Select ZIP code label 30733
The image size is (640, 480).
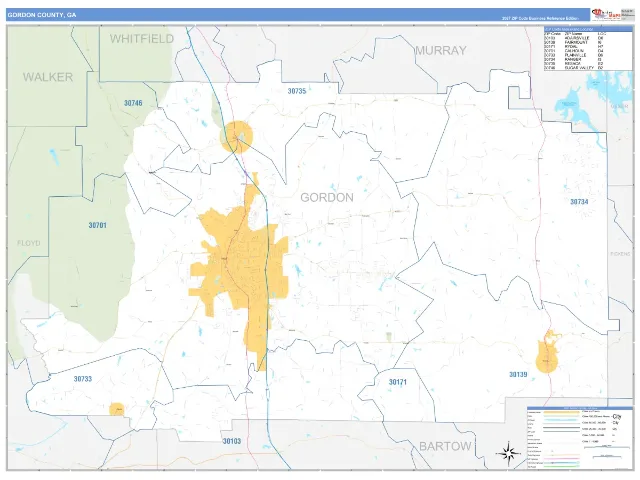[x=83, y=379]
